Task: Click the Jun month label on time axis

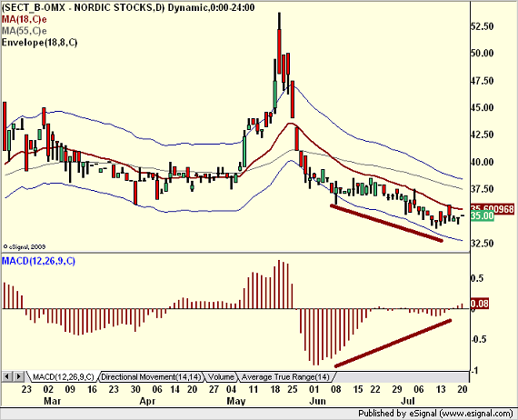Action: (x=317, y=401)
